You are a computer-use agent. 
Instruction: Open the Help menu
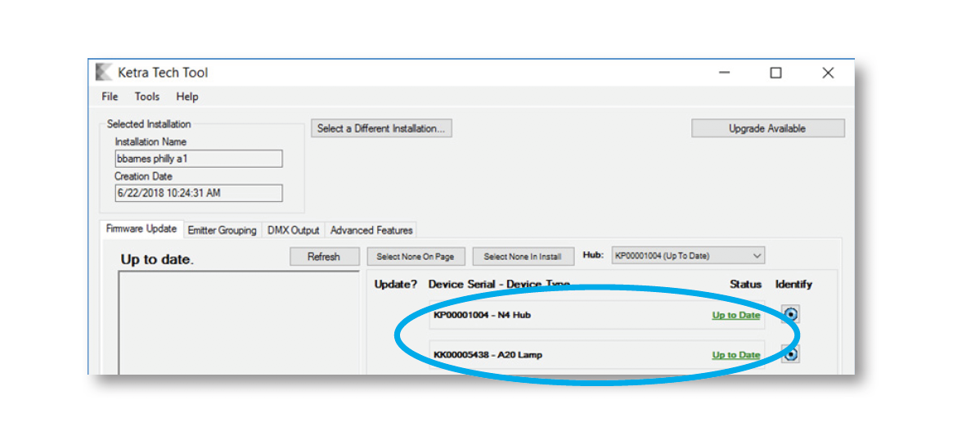(187, 97)
